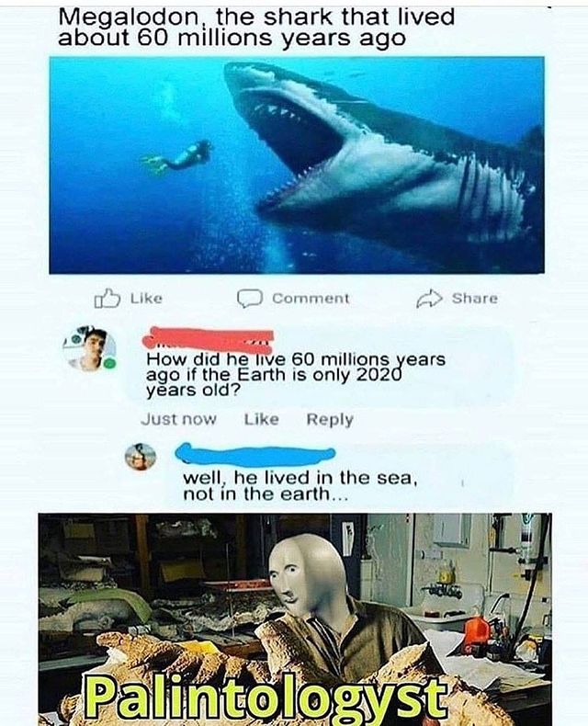Open the first commenter's profile picture
588x726 pixels.
pyautogui.click(x=89, y=348)
